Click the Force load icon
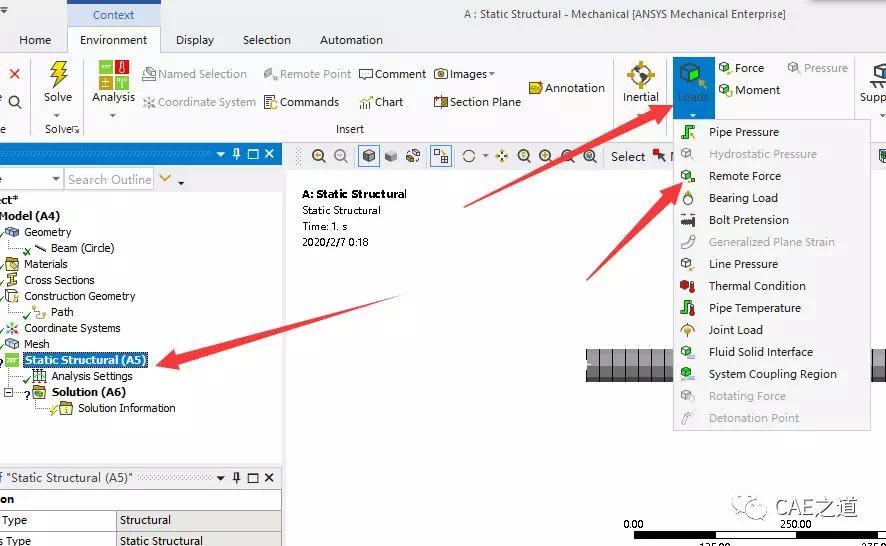 pos(741,68)
